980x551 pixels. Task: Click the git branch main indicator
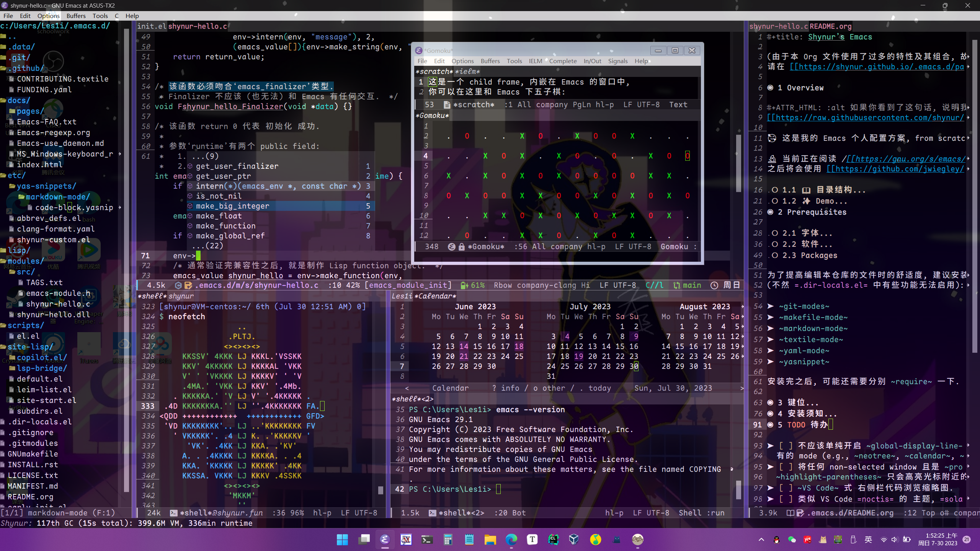pos(687,285)
